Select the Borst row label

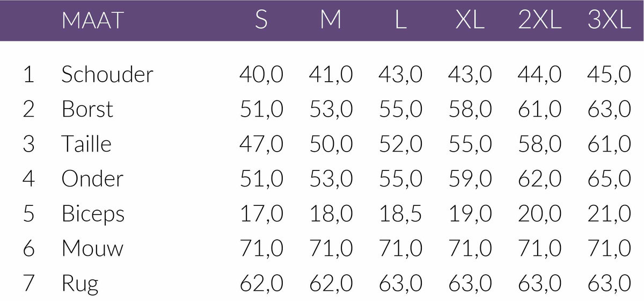point(87,109)
